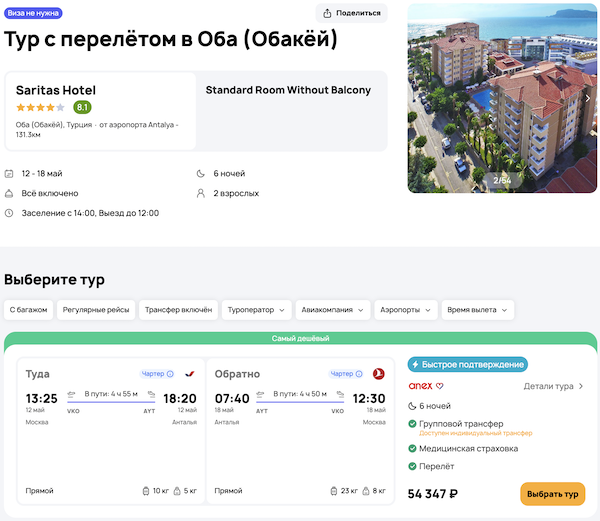Add Anex tour to favorites with heart icon

coord(440,386)
